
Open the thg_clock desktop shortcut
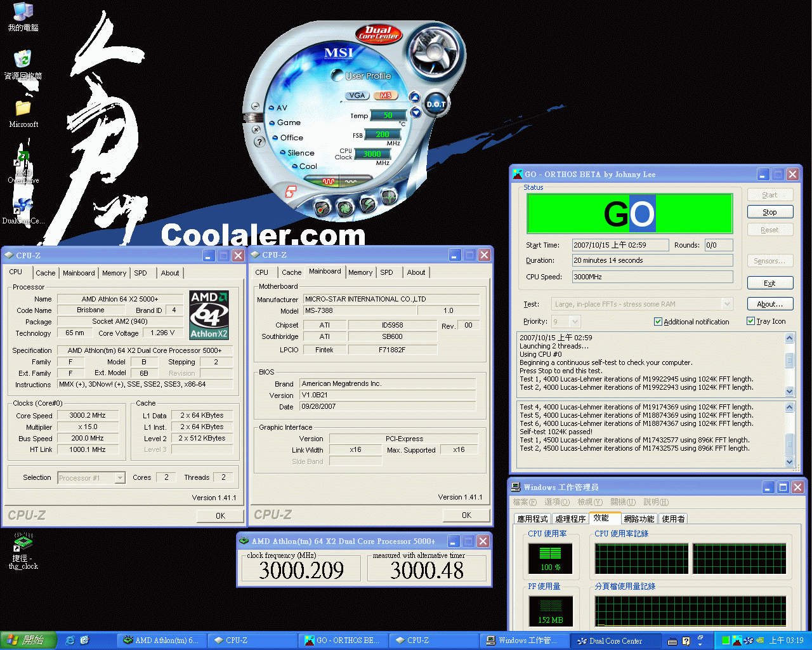click(x=23, y=552)
